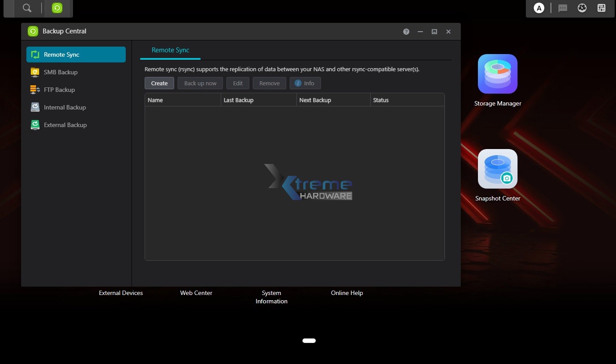Open External Backup section

pyautogui.click(x=65, y=124)
